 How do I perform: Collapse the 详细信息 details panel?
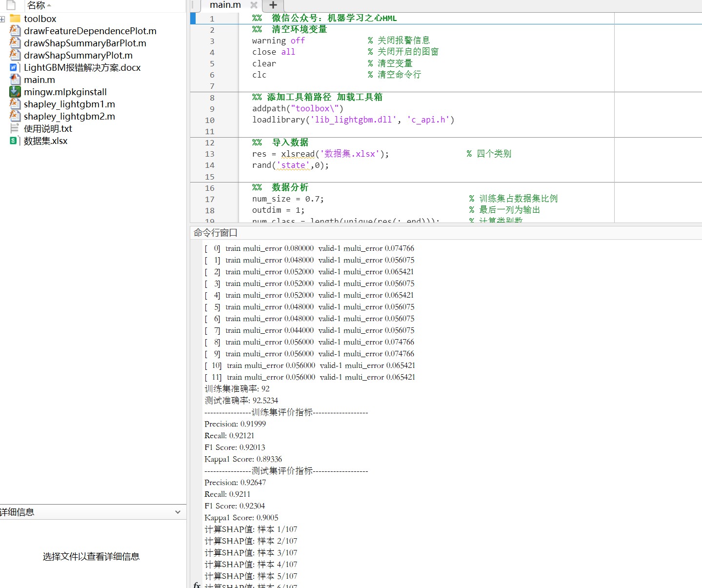[178, 512]
